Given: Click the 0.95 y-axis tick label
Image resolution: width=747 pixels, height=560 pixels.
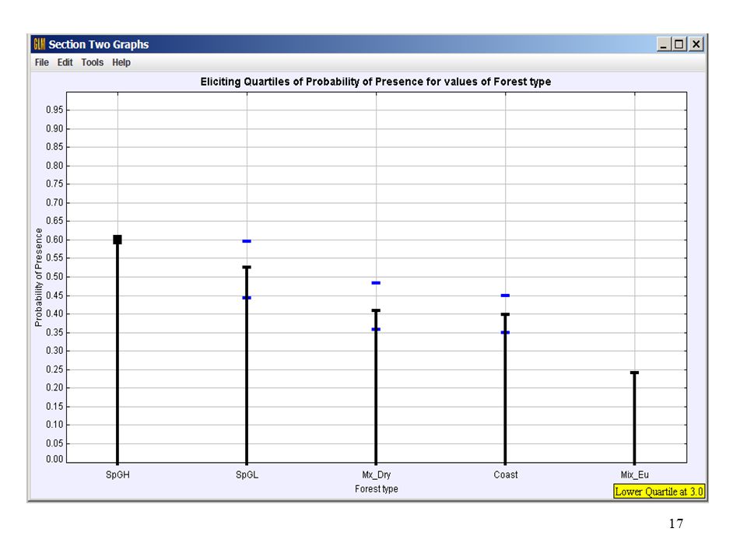Looking at the screenshot, I should [54, 110].
